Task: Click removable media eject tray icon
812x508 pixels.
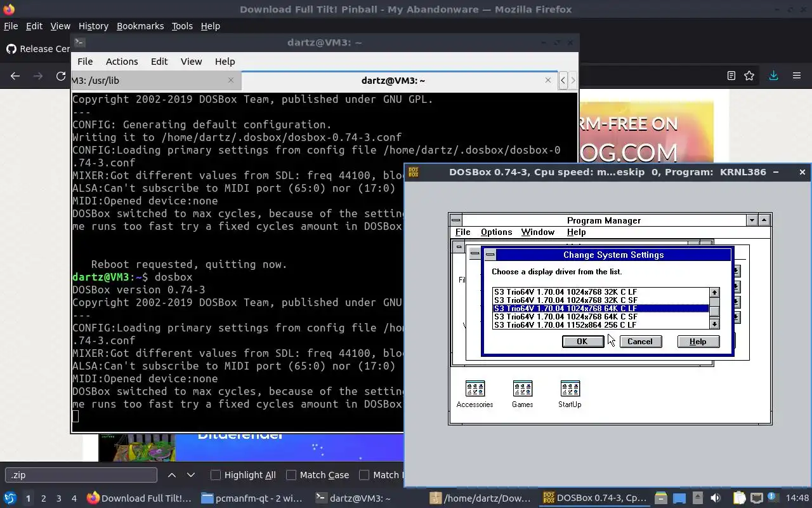Action: (x=697, y=498)
